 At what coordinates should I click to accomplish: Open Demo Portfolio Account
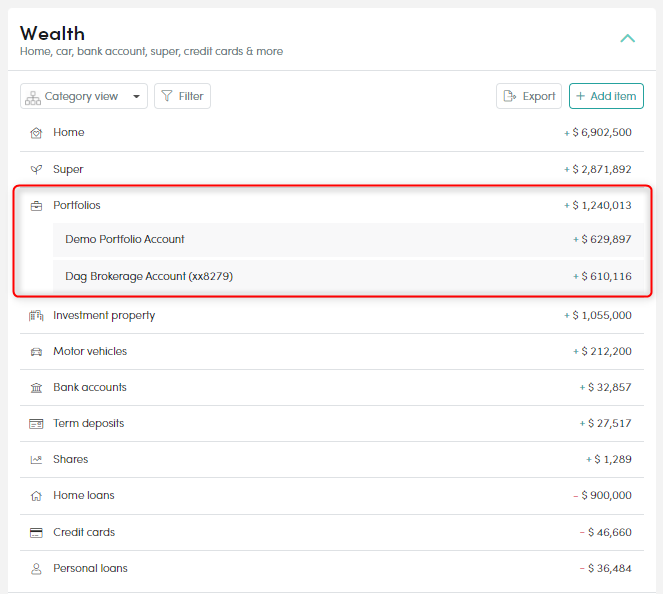pos(348,240)
